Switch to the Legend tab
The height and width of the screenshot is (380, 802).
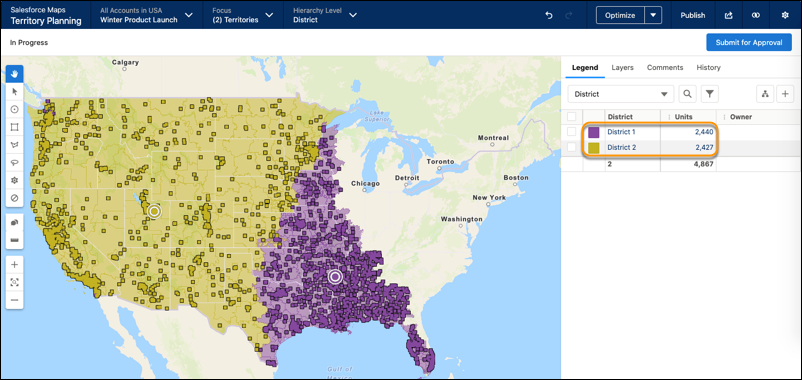tap(585, 68)
